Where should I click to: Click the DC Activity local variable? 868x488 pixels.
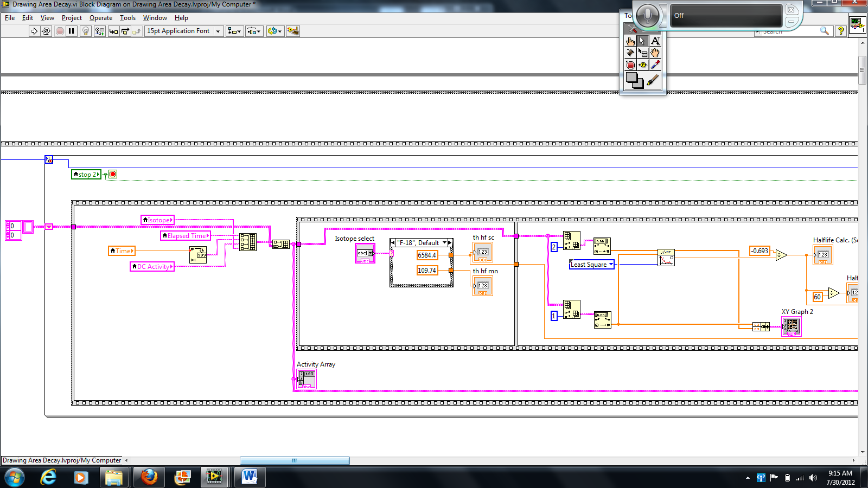pyautogui.click(x=152, y=267)
